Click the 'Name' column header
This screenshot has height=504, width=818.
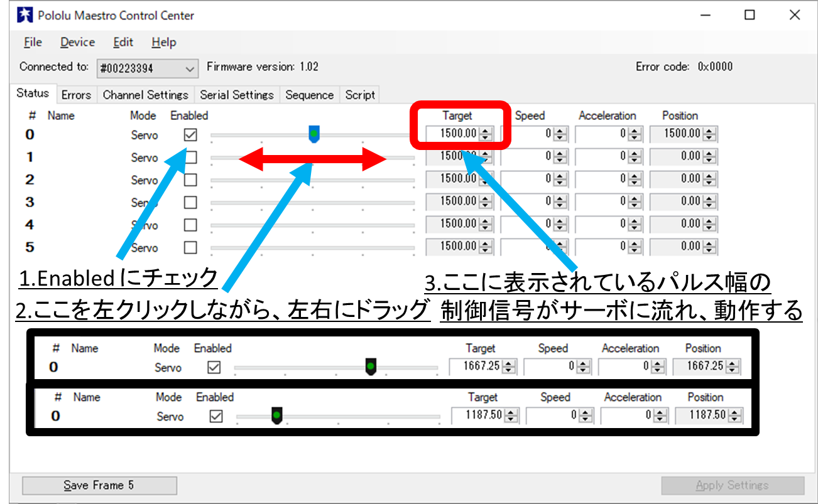[x=61, y=115]
